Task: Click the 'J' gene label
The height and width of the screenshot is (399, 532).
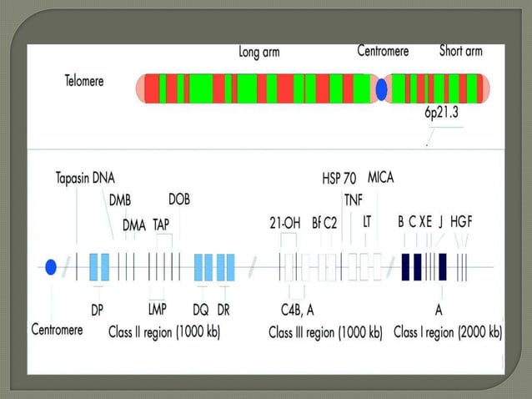Action: click(x=440, y=222)
